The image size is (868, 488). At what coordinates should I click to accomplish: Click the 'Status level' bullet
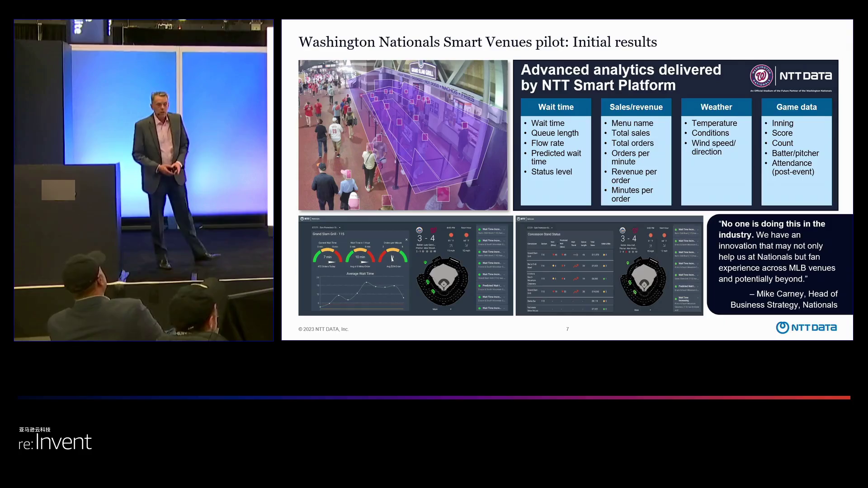coord(552,172)
